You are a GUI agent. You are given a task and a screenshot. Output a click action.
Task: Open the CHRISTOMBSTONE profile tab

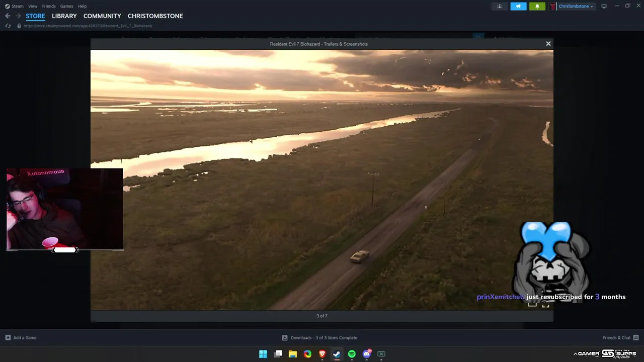(155, 16)
